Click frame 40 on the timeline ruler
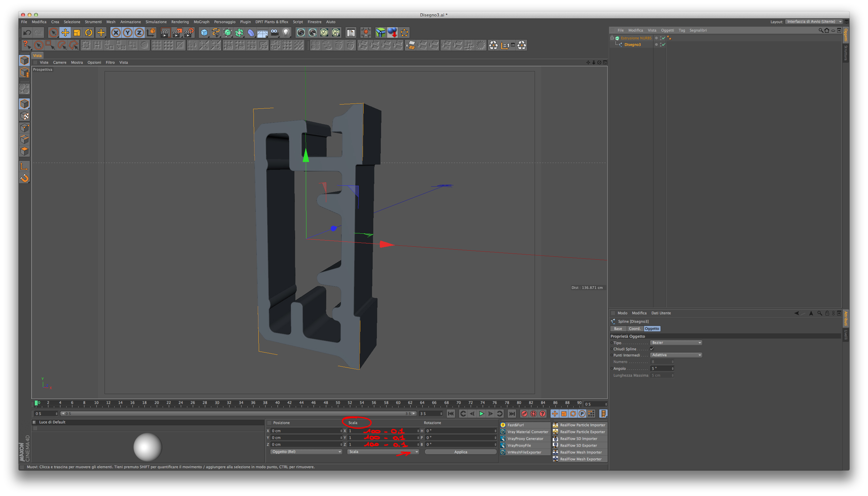This screenshot has height=496, width=868. 277,404
